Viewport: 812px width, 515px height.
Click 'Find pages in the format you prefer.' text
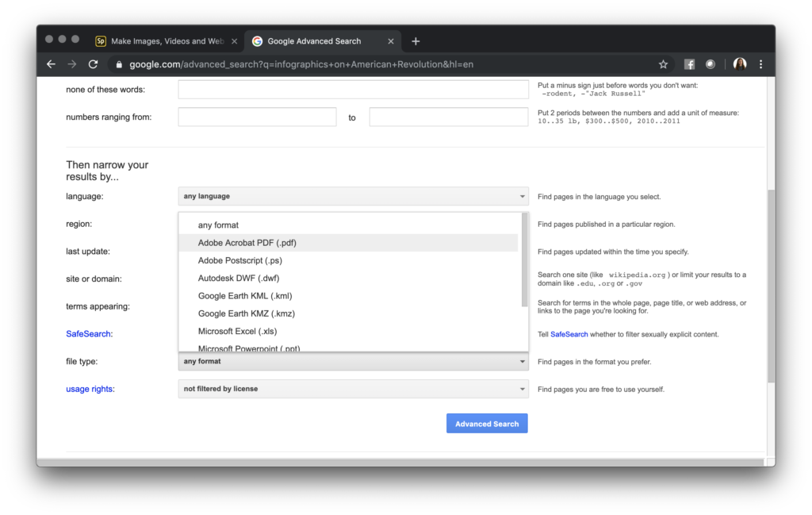pos(595,362)
